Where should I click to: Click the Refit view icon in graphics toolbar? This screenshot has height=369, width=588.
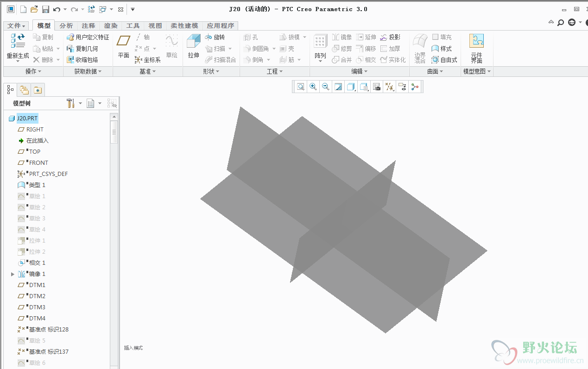pyautogui.click(x=301, y=87)
